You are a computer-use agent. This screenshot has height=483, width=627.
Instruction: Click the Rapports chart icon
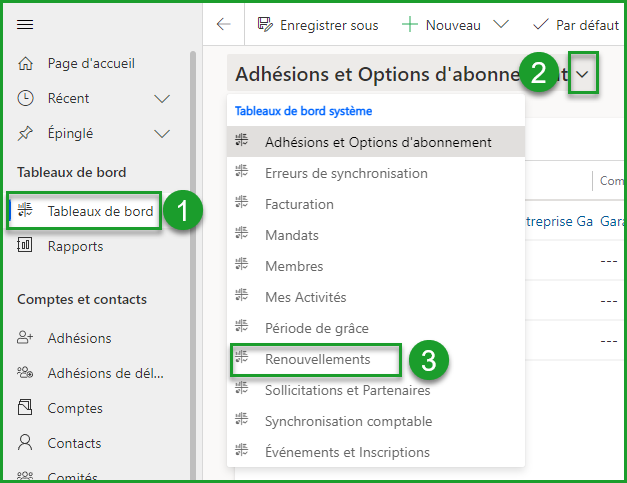[26, 246]
